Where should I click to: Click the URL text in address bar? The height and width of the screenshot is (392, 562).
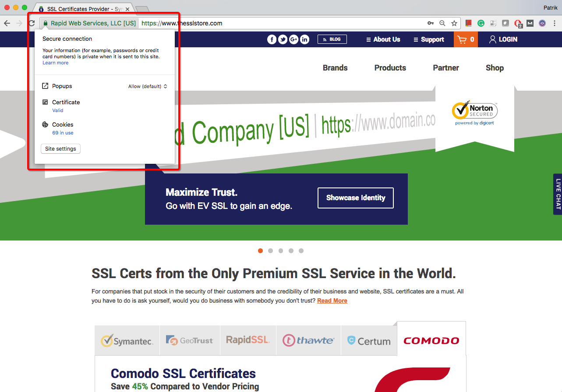click(182, 23)
